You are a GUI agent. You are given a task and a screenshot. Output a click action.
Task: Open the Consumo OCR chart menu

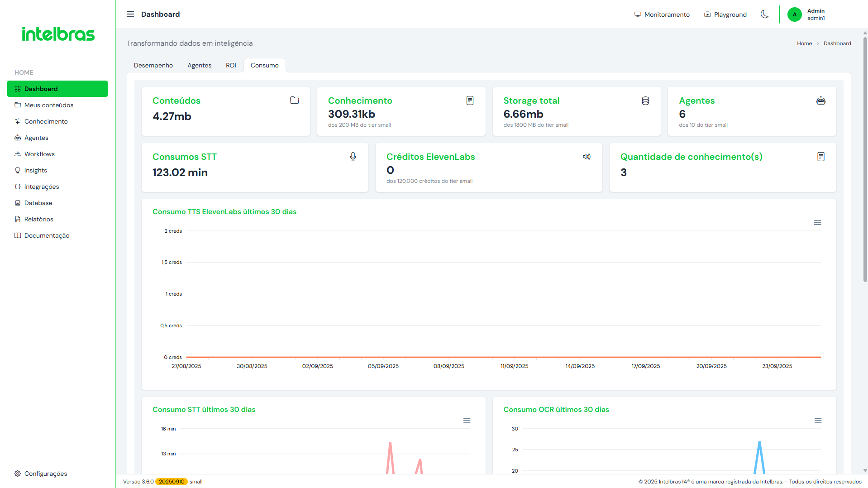(818, 421)
